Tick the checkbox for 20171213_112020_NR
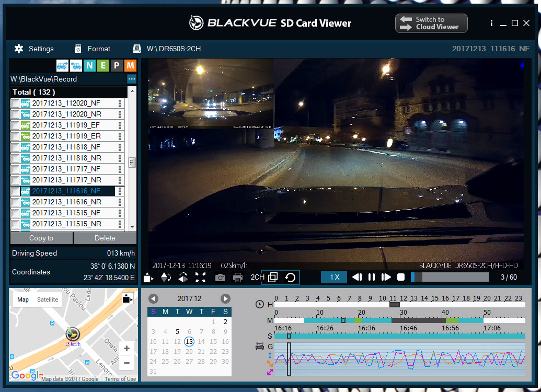The image size is (541, 392). coord(15,114)
